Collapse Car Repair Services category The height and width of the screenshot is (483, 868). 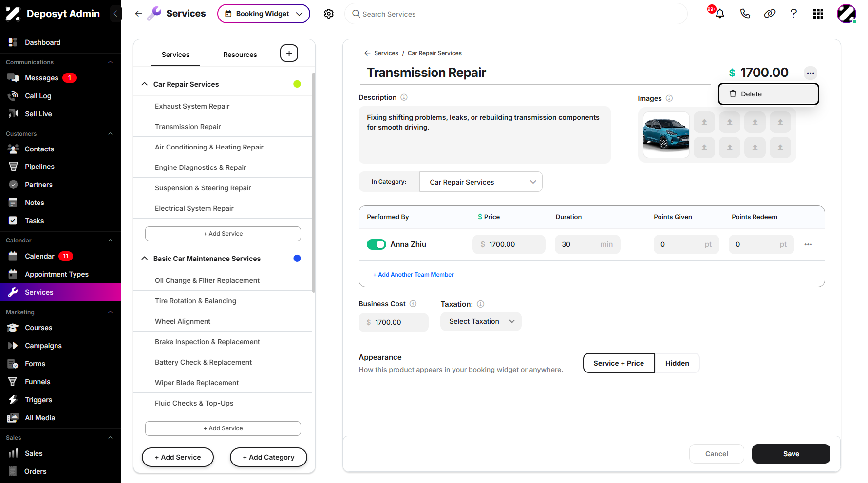pyautogui.click(x=144, y=84)
